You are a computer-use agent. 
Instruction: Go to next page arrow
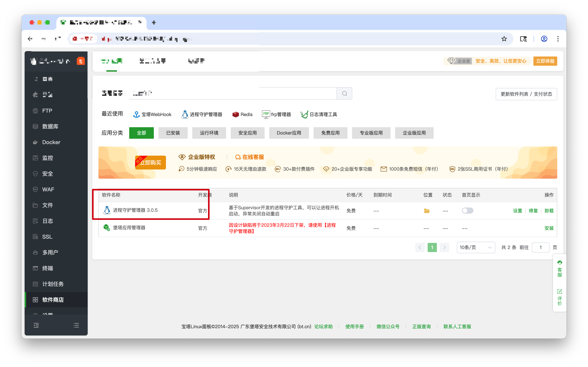coord(444,247)
